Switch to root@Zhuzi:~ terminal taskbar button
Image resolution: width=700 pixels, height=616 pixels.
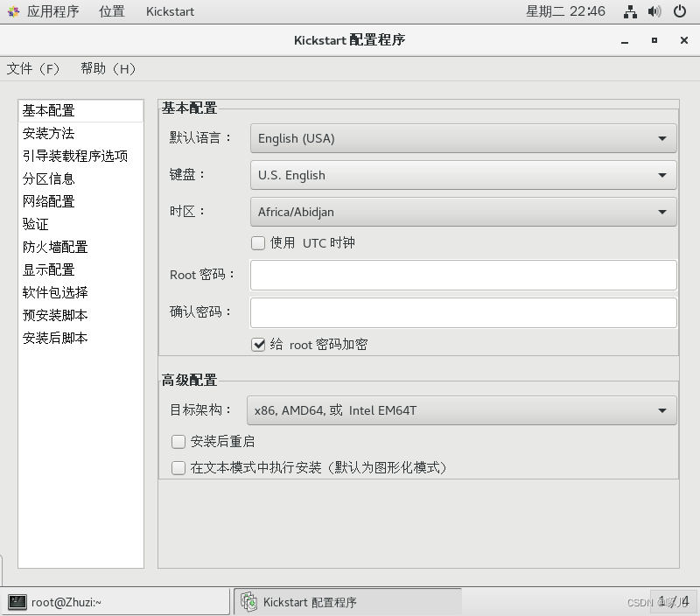tap(116, 602)
